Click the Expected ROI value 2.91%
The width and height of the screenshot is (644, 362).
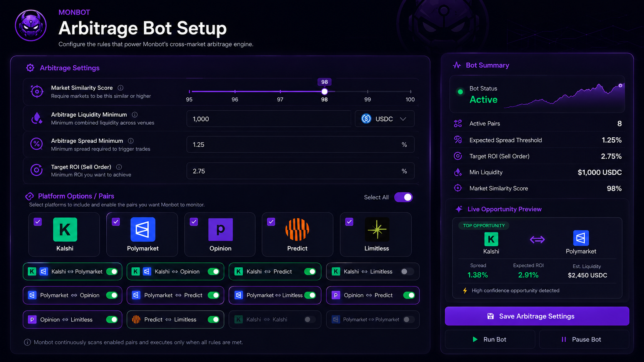[528, 275]
